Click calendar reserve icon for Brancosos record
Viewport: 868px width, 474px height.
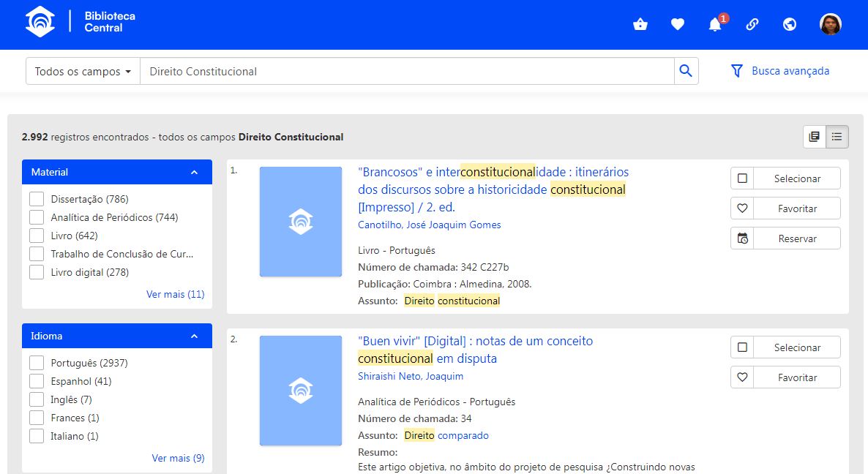point(742,238)
